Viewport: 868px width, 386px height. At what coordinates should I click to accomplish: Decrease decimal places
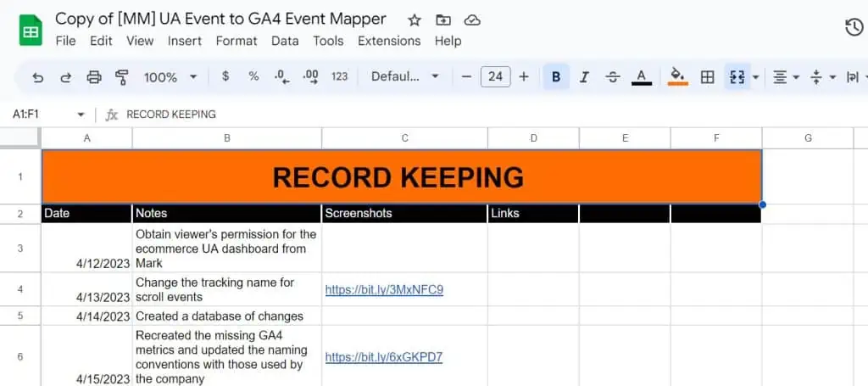coord(281,77)
